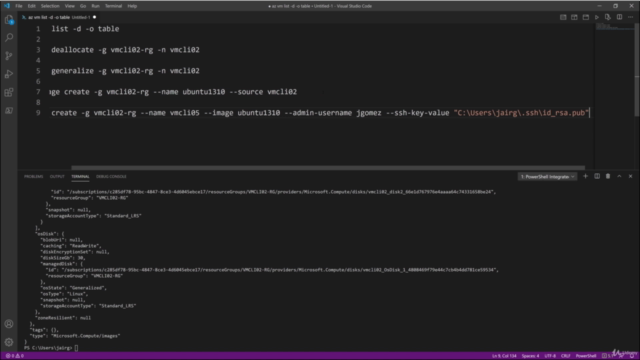Open the Manage gear icon

pyautogui.click(x=9, y=342)
